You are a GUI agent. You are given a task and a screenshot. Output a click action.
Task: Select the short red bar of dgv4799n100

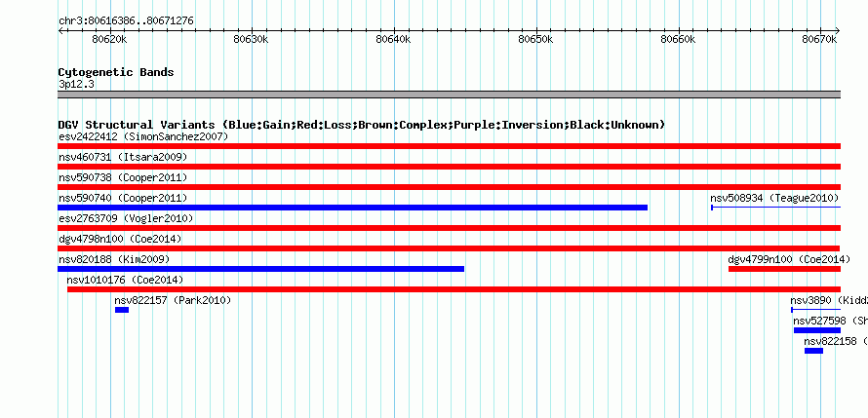click(x=784, y=269)
